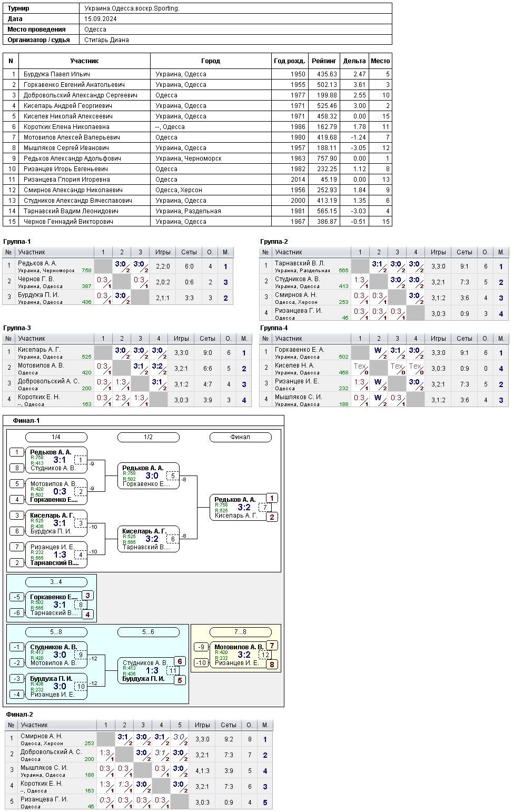
Task: Click the 'Группа-3' heading
Action: 17,328
